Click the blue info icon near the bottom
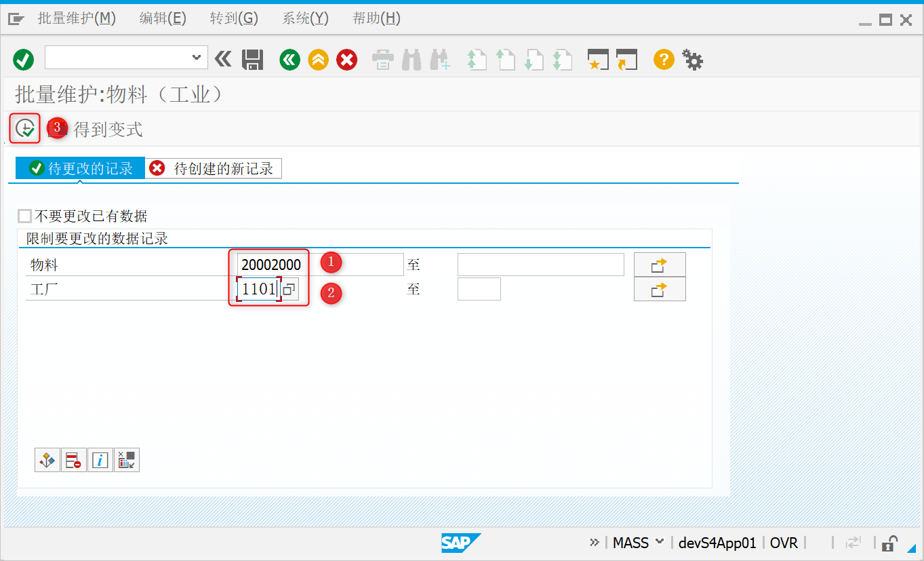924x561 pixels. (x=100, y=459)
